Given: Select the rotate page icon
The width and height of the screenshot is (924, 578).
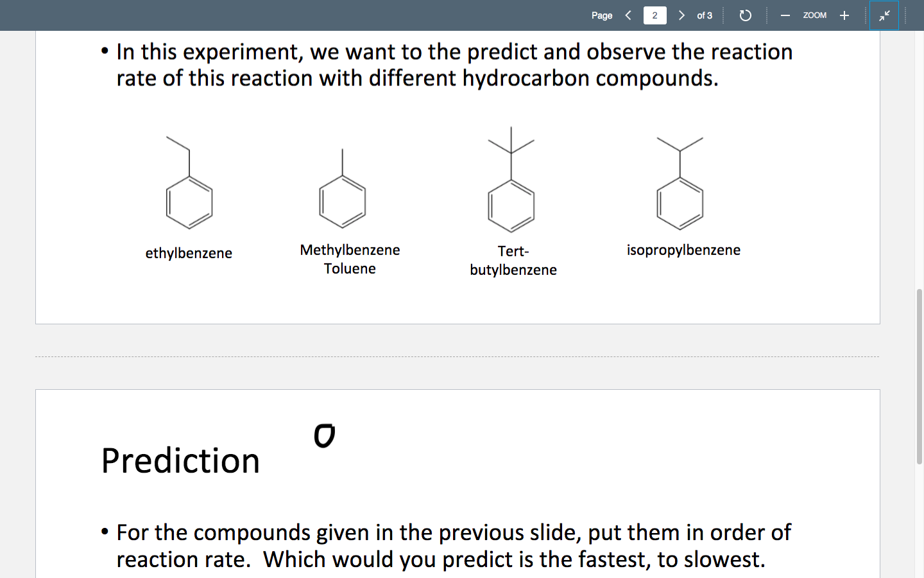Looking at the screenshot, I should click(745, 15).
